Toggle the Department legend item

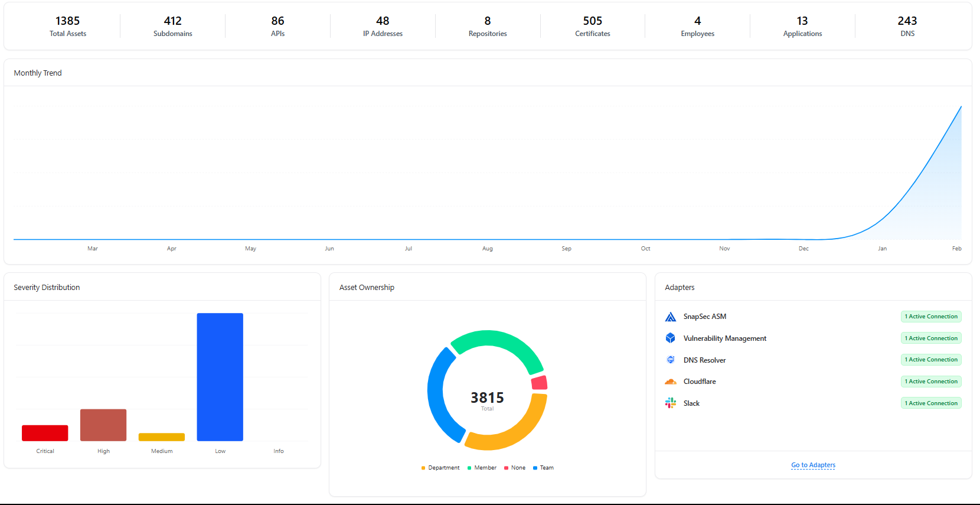coord(440,468)
